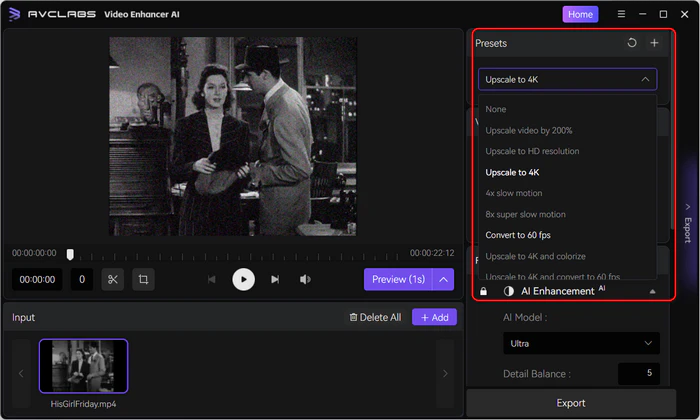Image resolution: width=700 pixels, height=420 pixels.
Task: Select the HisGirlFriday.mp4 thumbnail
Action: pos(83,366)
